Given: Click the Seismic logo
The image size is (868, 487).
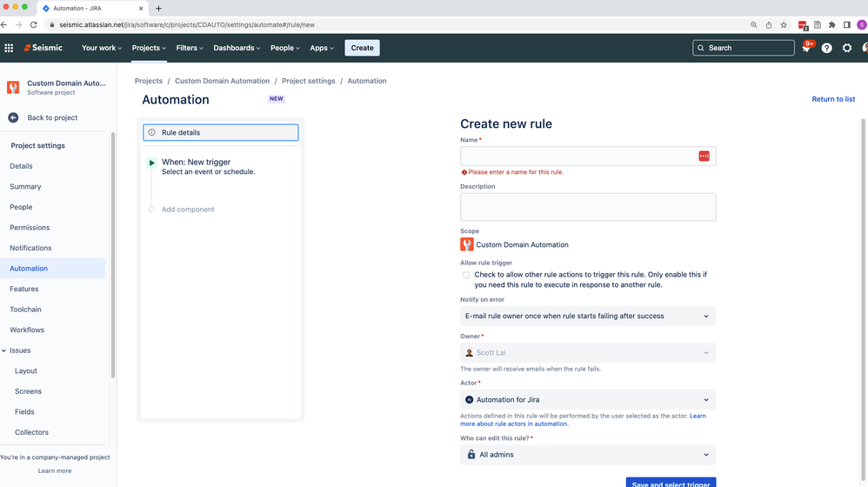Looking at the screenshot, I should coord(43,48).
